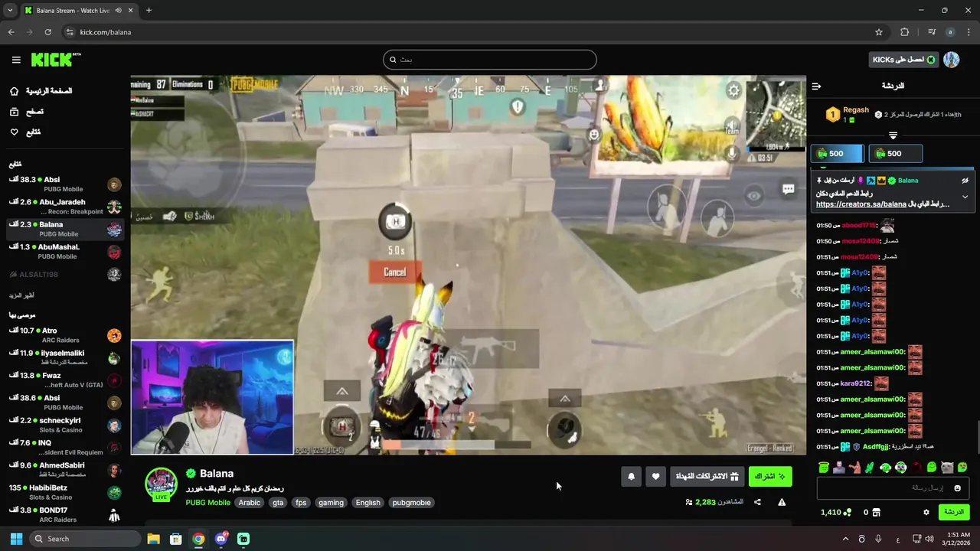980x551 pixels.
Task: Click the get KICKs button
Action: pyautogui.click(x=903, y=60)
